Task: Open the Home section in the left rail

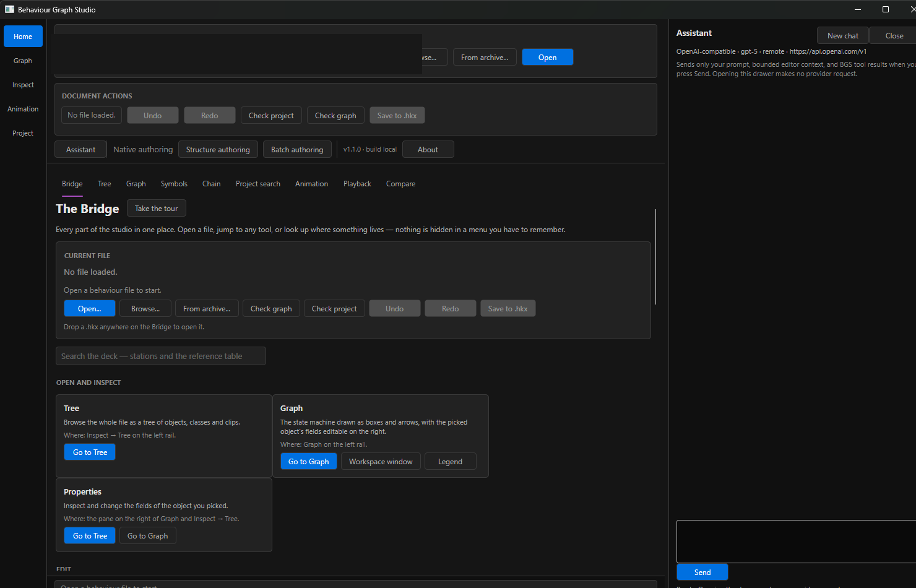Action: 23,37
